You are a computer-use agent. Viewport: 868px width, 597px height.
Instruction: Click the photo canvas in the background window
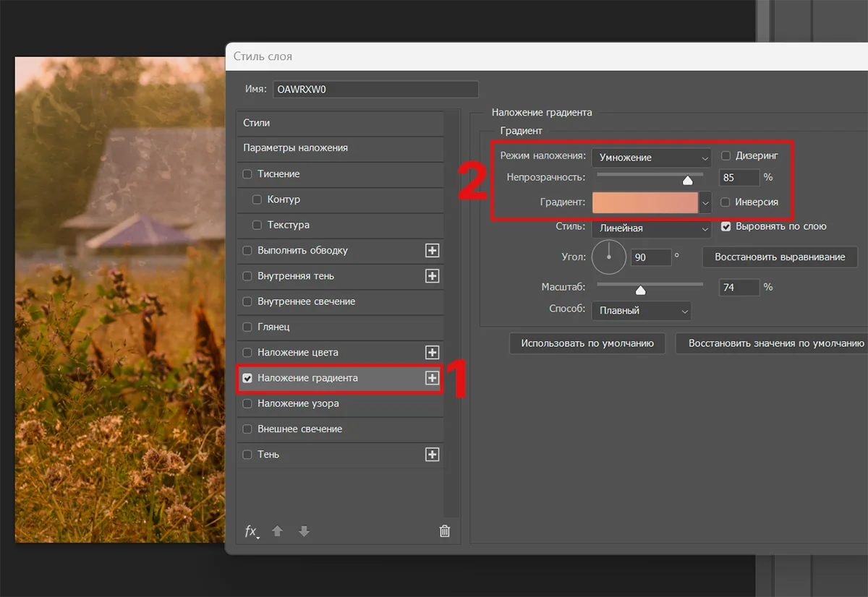coord(120,299)
